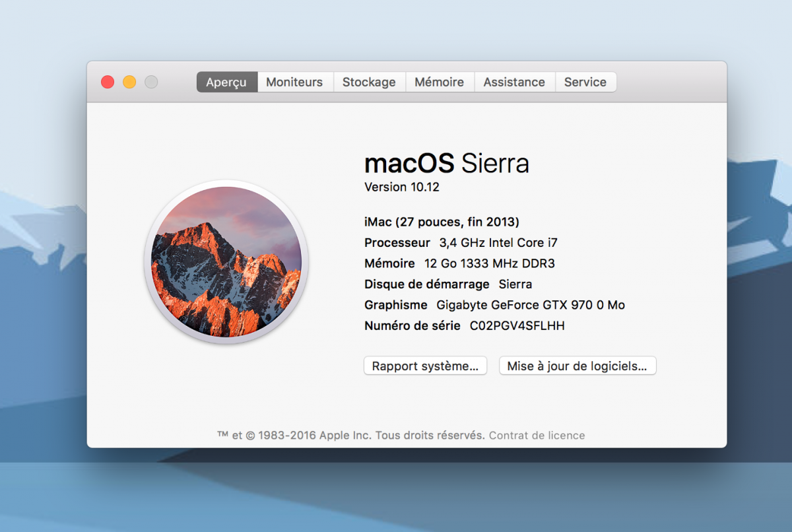This screenshot has height=532, width=792.
Task: Select the Stockage tab
Action: [x=369, y=82]
